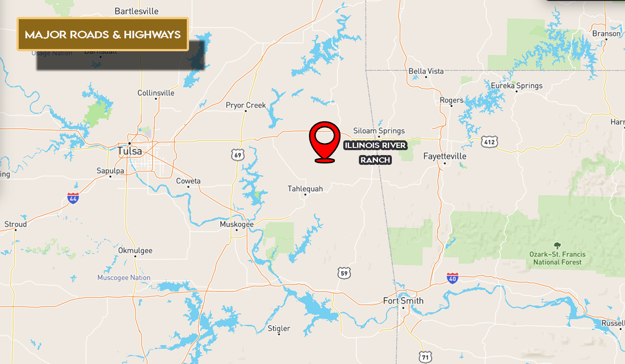Select Fort Smith on the map
625x364 pixels.
point(403,301)
